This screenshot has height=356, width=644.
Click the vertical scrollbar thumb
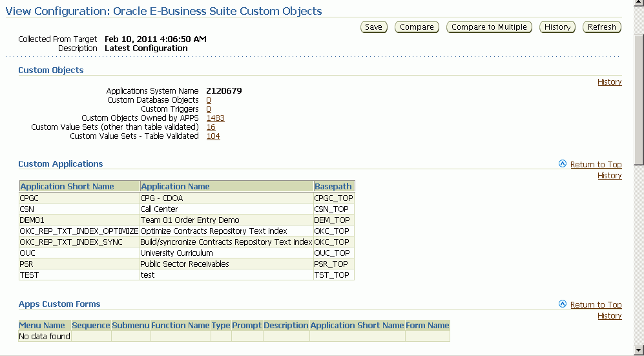[639, 99]
